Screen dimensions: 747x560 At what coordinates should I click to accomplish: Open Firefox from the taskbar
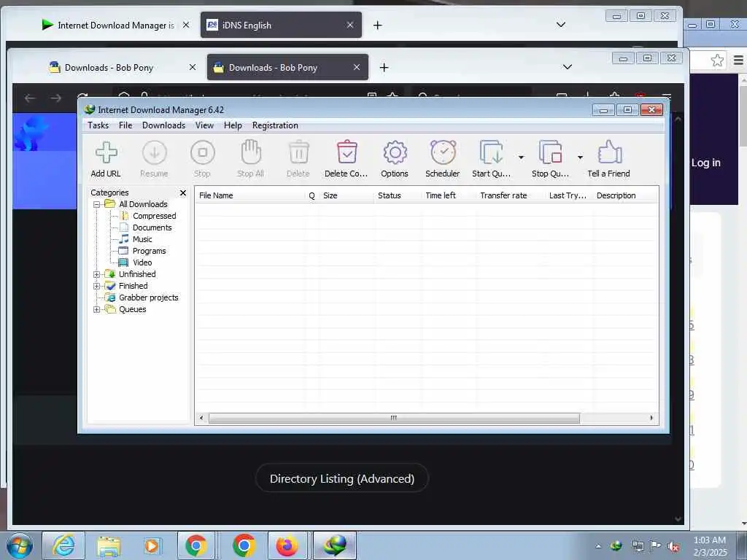(287, 545)
